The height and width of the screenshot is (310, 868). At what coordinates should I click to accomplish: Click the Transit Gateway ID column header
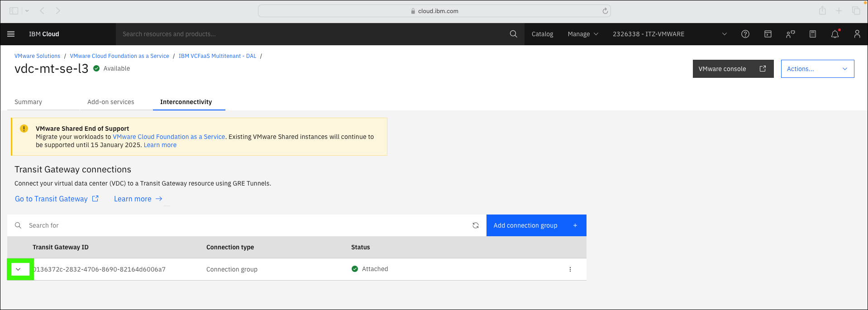(x=61, y=247)
